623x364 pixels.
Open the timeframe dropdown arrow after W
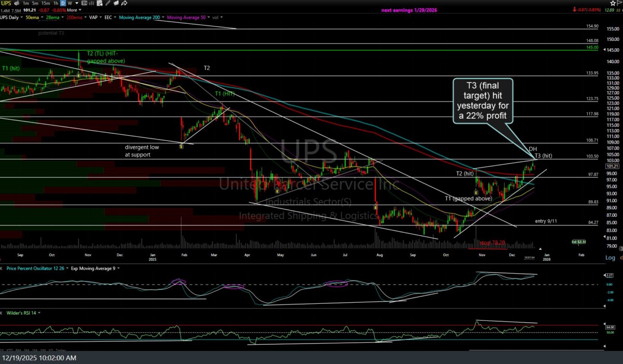pos(76,3)
